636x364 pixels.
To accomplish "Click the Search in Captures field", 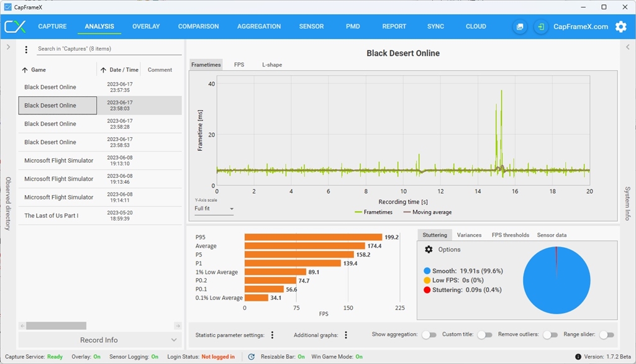I will click(109, 48).
